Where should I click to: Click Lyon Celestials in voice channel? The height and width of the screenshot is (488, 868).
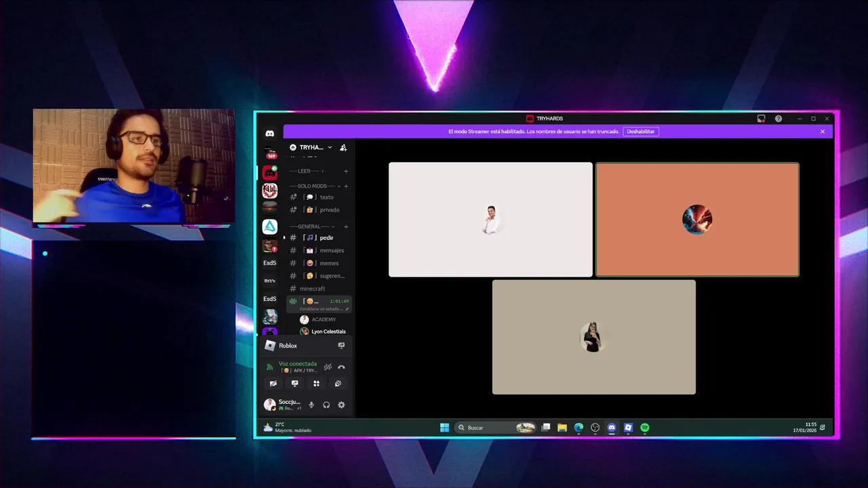[x=323, y=331]
